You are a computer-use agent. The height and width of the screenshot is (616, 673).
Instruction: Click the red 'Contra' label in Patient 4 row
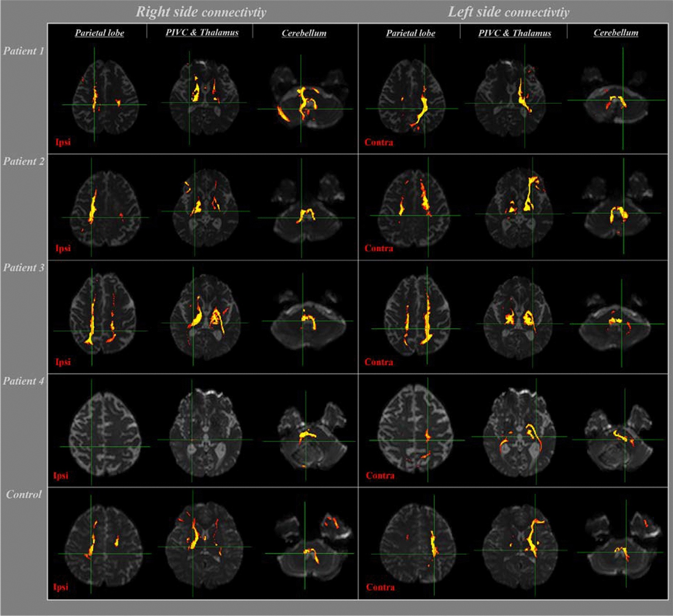[x=380, y=475]
